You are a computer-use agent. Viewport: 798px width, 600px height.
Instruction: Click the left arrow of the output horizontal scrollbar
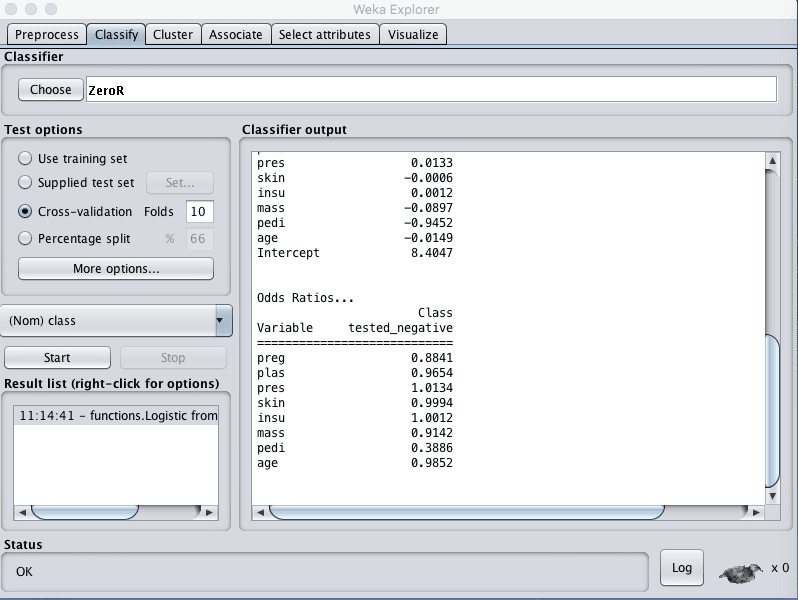tap(261, 512)
